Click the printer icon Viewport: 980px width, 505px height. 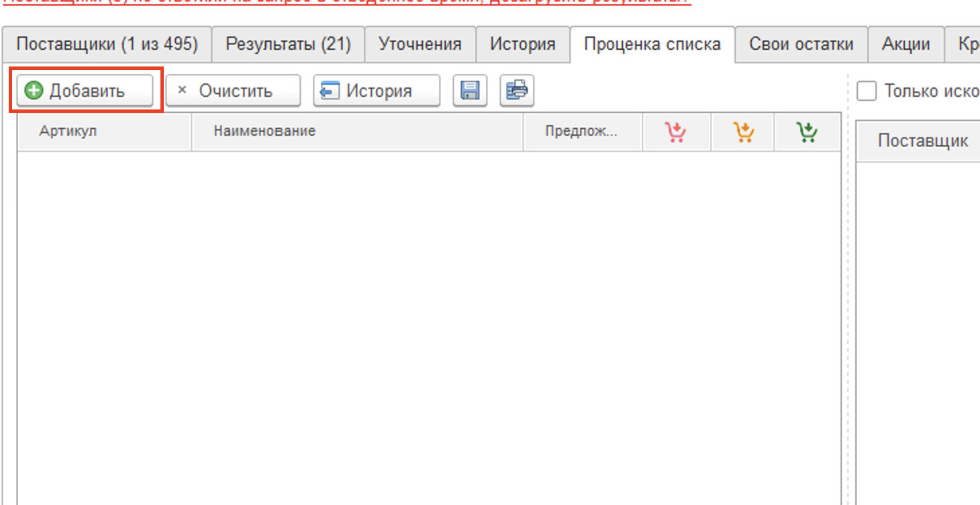coord(517,91)
